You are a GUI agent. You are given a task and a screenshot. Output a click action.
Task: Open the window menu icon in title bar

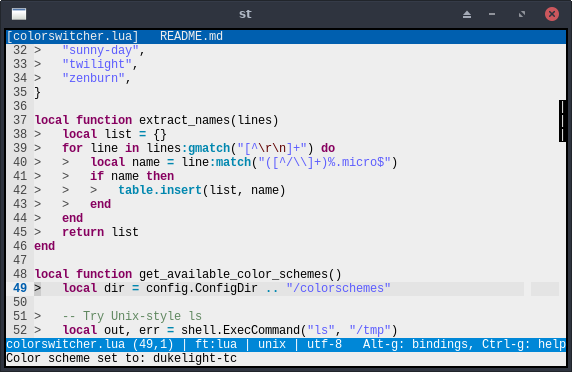pos(19,14)
